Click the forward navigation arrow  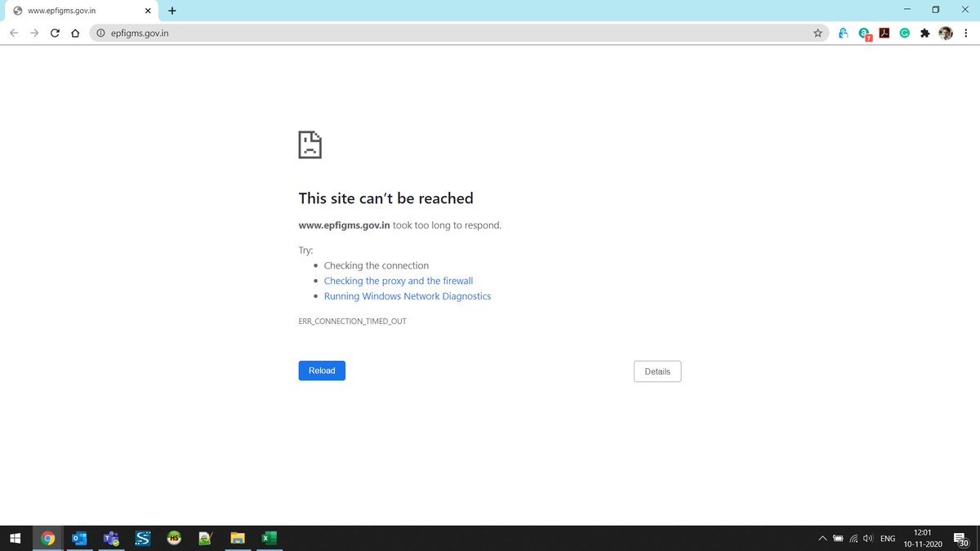click(34, 33)
